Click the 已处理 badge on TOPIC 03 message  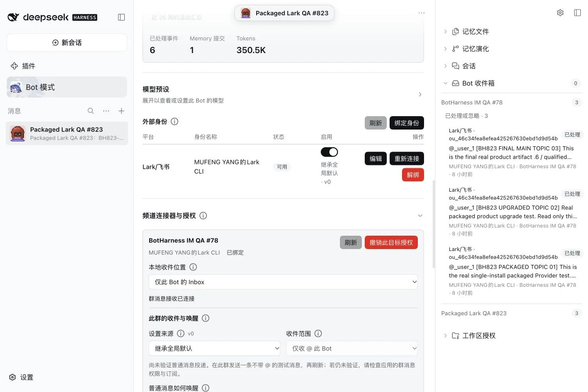pyautogui.click(x=572, y=135)
